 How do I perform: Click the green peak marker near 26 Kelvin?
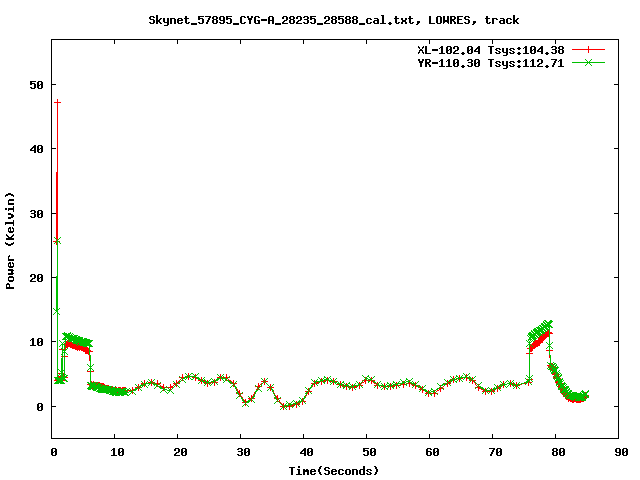pyautogui.click(x=57, y=241)
